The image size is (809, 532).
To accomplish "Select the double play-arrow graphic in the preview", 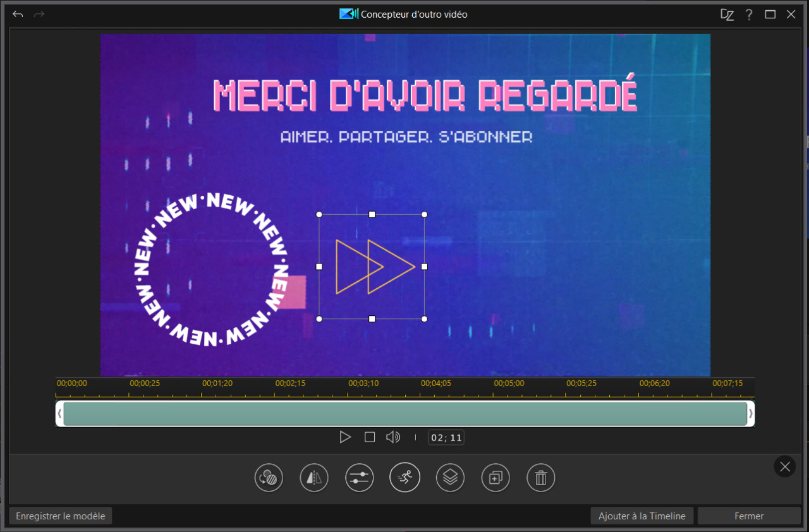I will point(372,267).
